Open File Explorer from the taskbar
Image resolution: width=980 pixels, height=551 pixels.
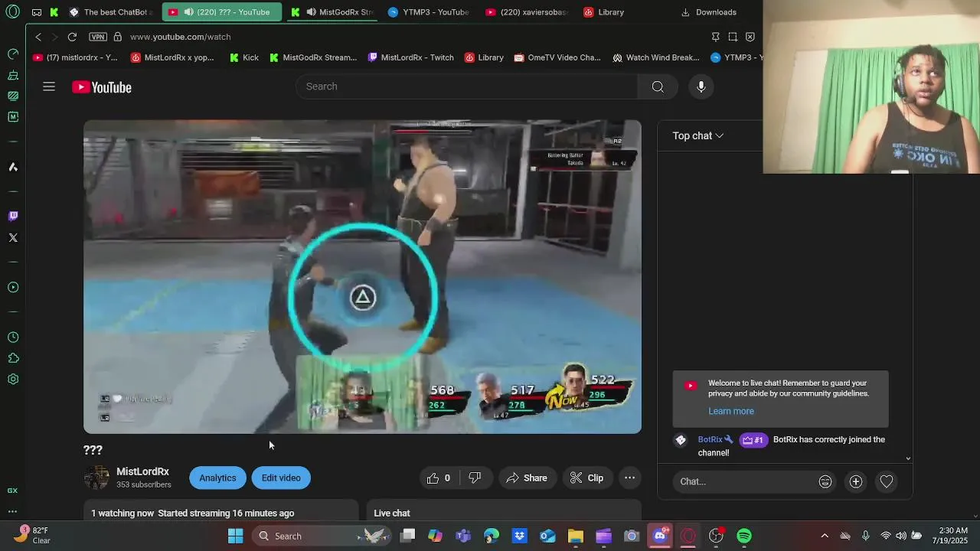(575, 536)
